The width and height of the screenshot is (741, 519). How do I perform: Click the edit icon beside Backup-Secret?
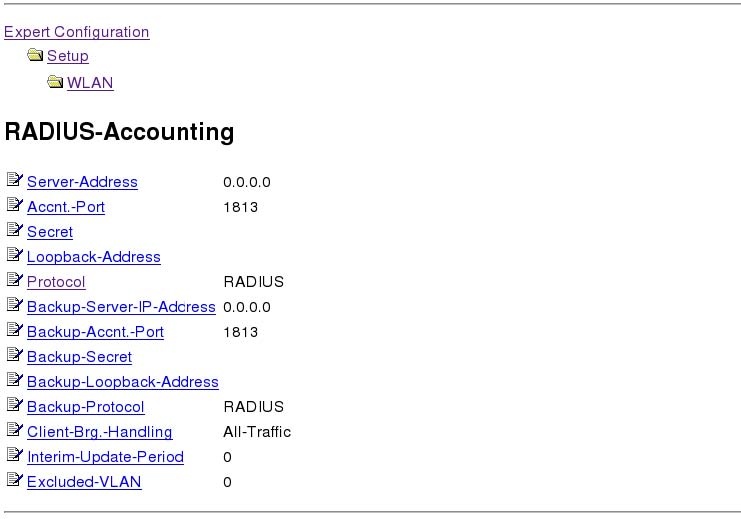pos(15,355)
